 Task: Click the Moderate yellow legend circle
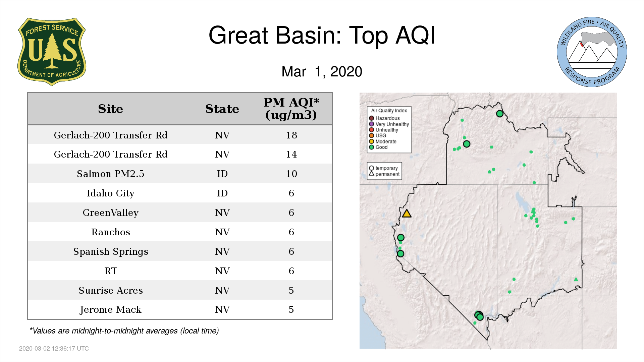[371, 141]
